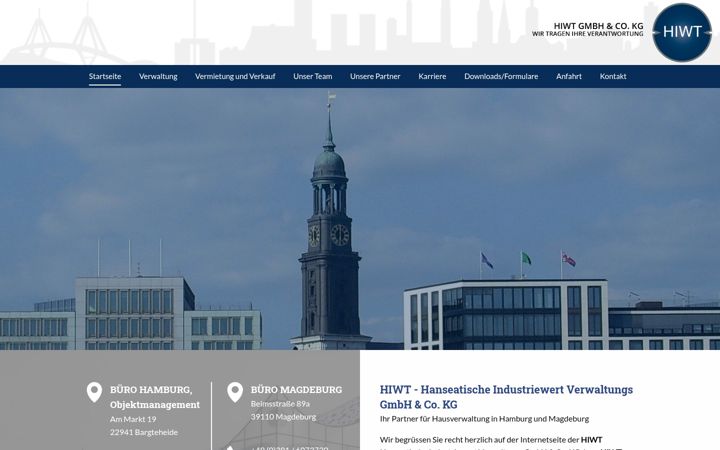Open the Karriere menu item
Viewport: 720px width, 450px height.
tap(432, 76)
